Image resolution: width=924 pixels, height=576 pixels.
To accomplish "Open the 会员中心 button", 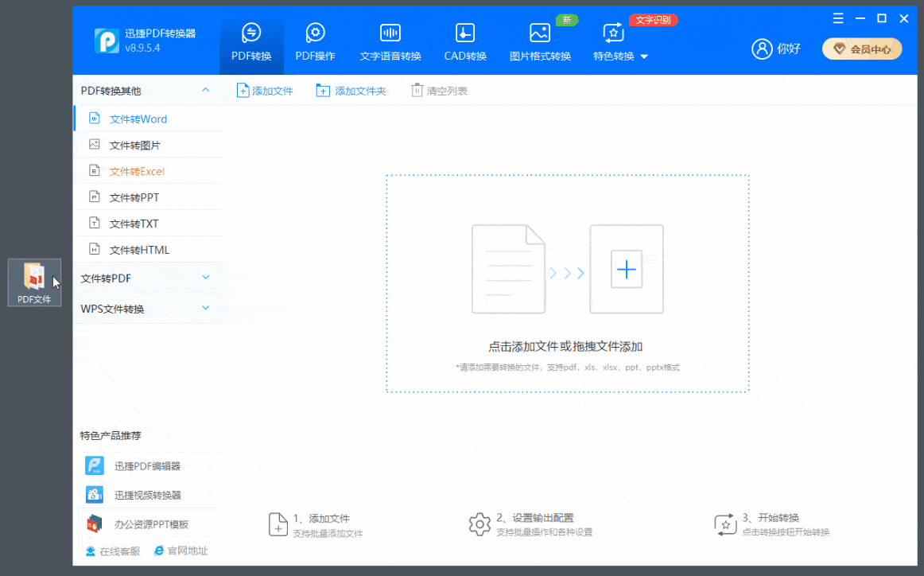I will click(x=862, y=49).
